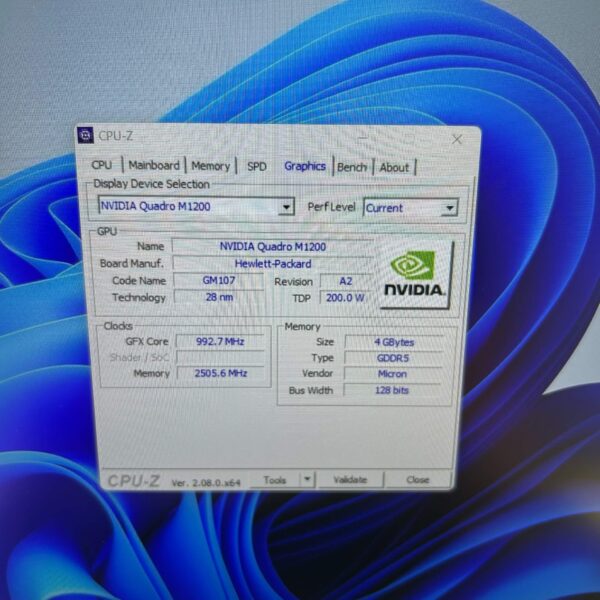This screenshot has width=600, height=600.
Task: Click the 4 GBytes memory size value
Action: click(x=394, y=342)
